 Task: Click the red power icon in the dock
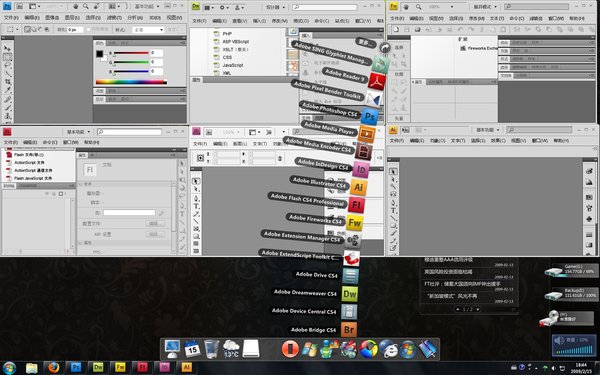pos(290,349)
